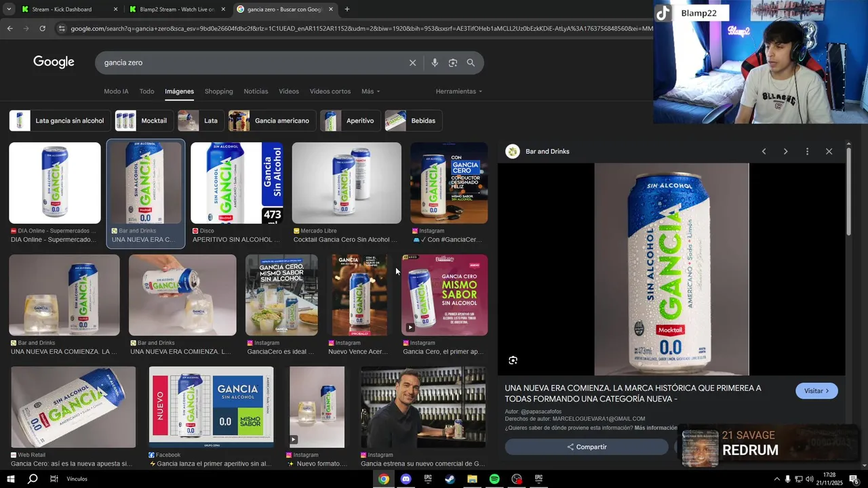Switch to Chrome in the taskbar
This screenshot has height=488, width=868.
384,479
